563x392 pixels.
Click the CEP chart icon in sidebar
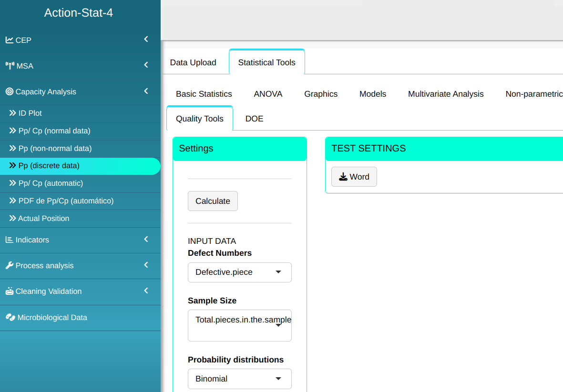coord(9,40)
